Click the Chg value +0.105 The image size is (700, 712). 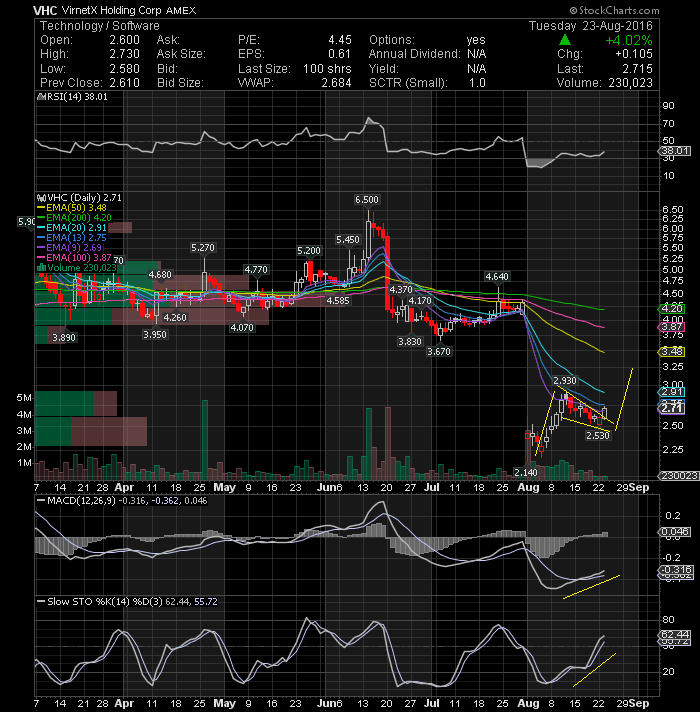tap(634, 54)
